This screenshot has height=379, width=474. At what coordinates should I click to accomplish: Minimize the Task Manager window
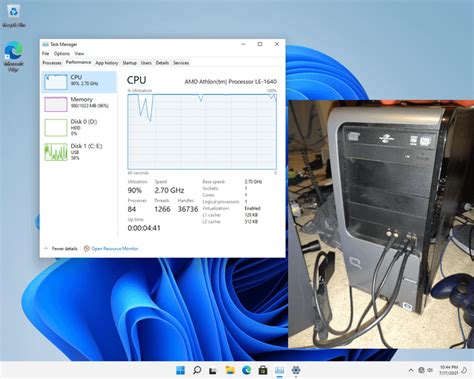click(x=244, y=44)
